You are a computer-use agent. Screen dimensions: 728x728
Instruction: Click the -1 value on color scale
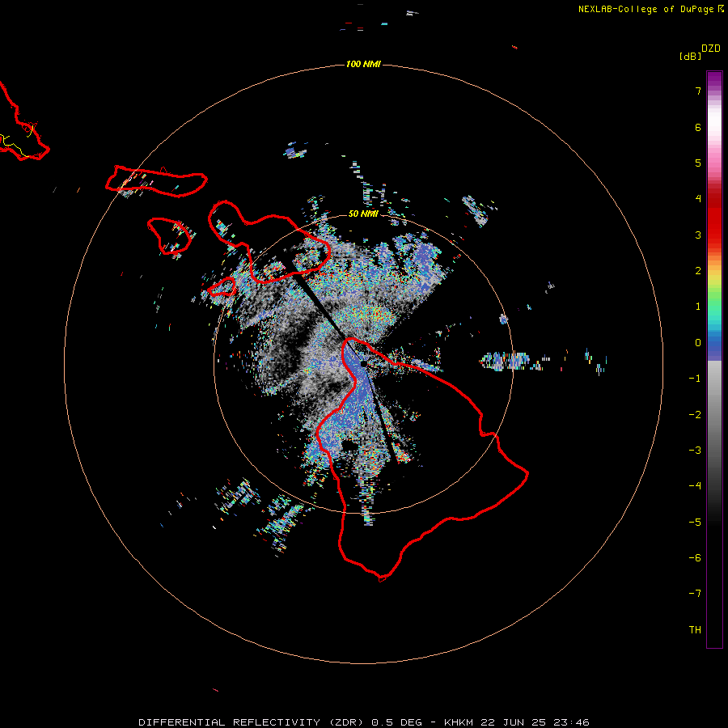coord(695,379)
